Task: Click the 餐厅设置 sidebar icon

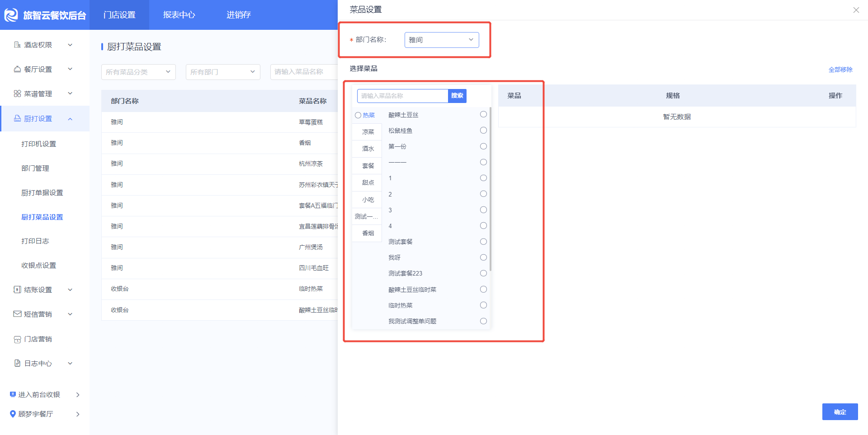Action: 17,69
